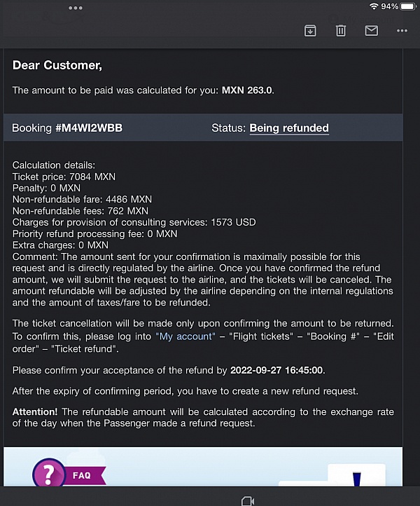Delete the email using the trash icon

[x=341, y=31]
